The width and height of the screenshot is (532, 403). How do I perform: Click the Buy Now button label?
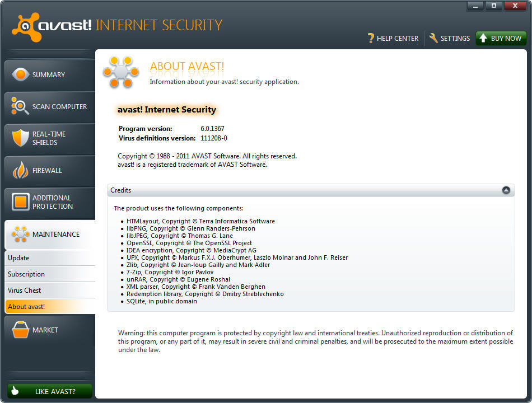[x=506, y=39]
